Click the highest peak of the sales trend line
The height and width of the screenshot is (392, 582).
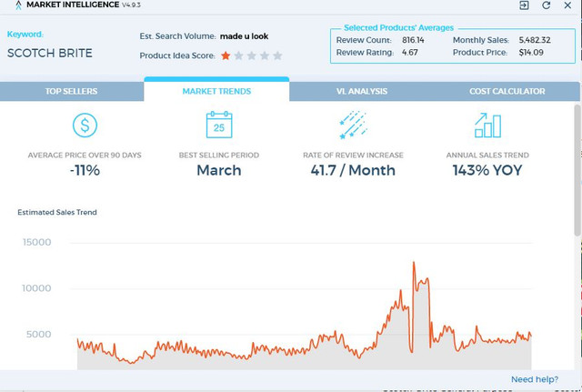pos(414,263)
